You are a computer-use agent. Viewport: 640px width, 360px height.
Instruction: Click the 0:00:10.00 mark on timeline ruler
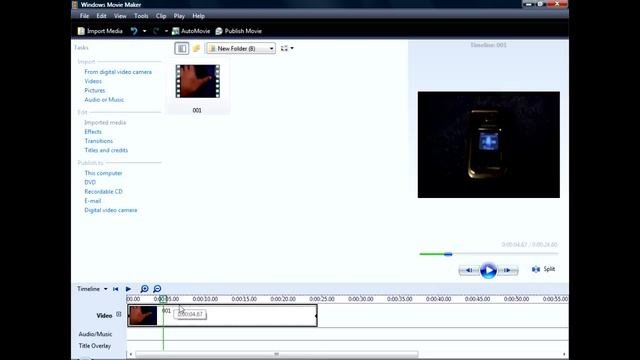coord(205,299)
